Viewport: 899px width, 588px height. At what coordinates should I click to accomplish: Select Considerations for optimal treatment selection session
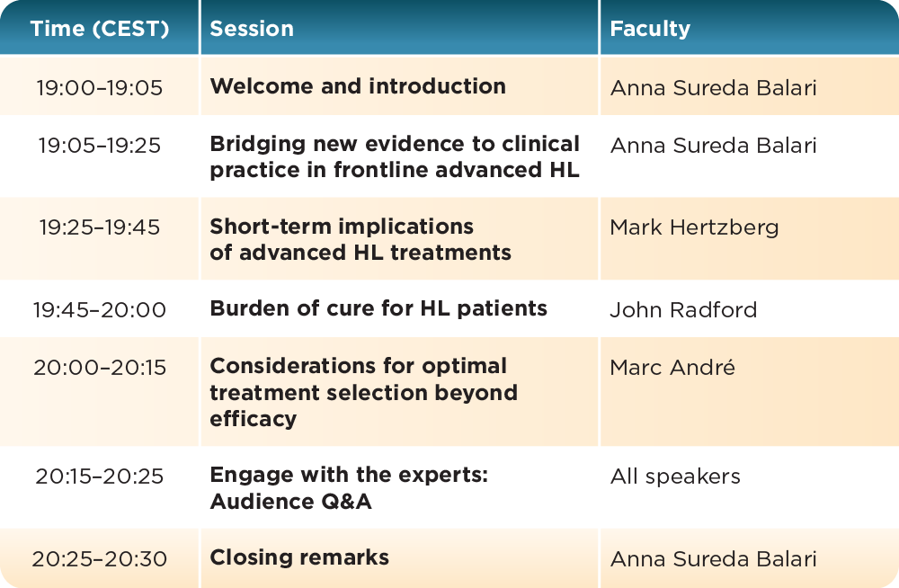pos(363,392)
